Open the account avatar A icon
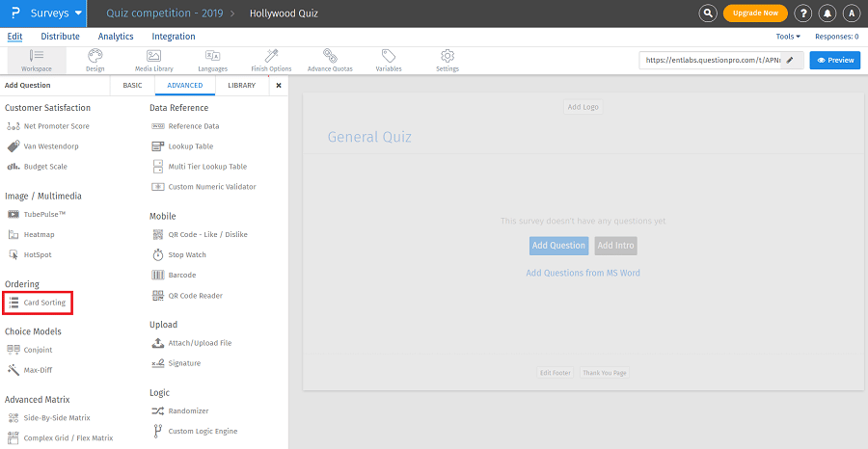This screenshot has height=449, width=868. point(852,13)
